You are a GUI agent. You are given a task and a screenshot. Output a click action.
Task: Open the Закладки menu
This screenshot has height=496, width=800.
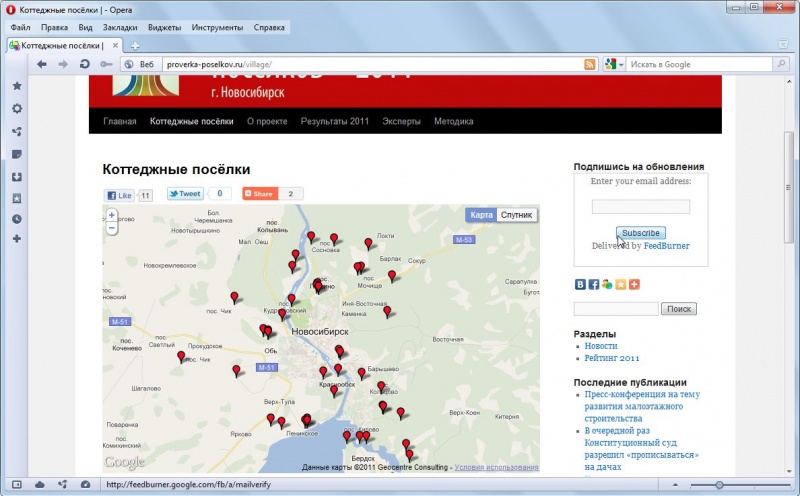tap(120, 27)
